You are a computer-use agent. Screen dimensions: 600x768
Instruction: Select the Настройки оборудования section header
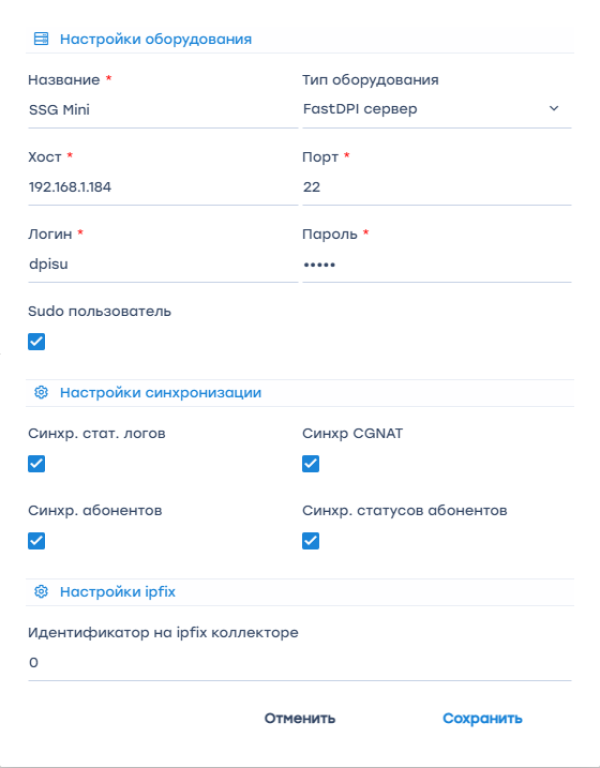pyautogui.click(x=156, y=39)
